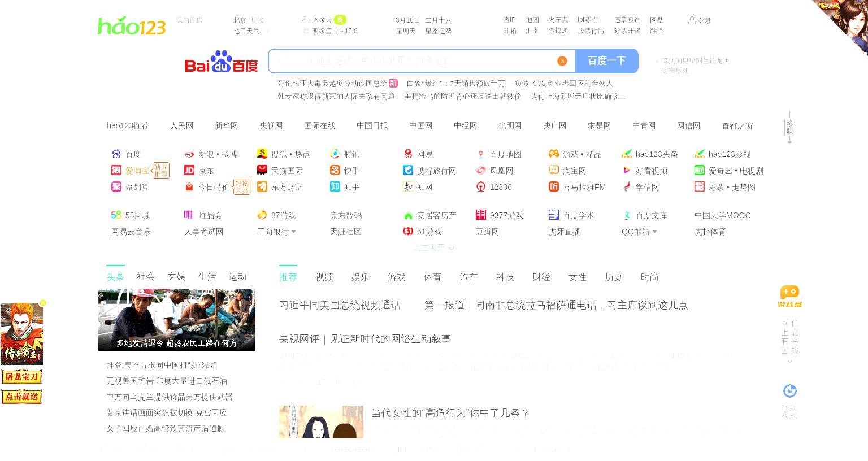
Task: Click the 百度一下 search button
Action: point(607,61)
